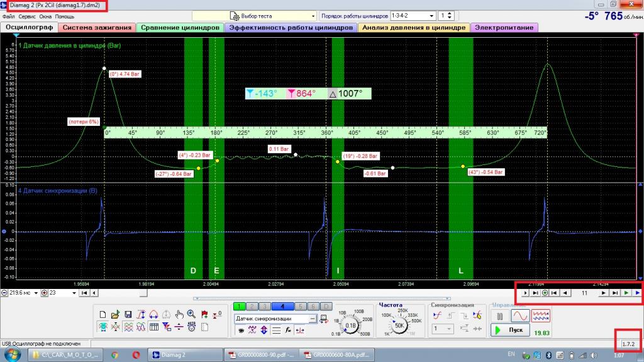Click the red horizontal offset arrows icon
This screenshot has width=644, height=362.
point(300,330)
